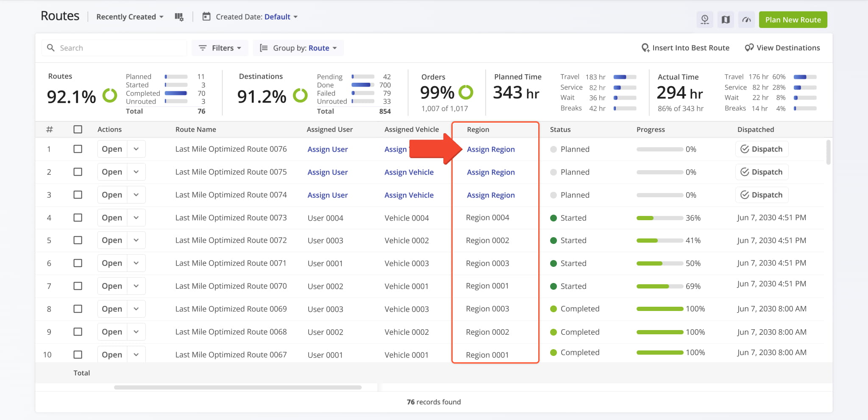Open the column settings icon beside Recently Created
868x420 pixels.
click(x=179, y=17)
